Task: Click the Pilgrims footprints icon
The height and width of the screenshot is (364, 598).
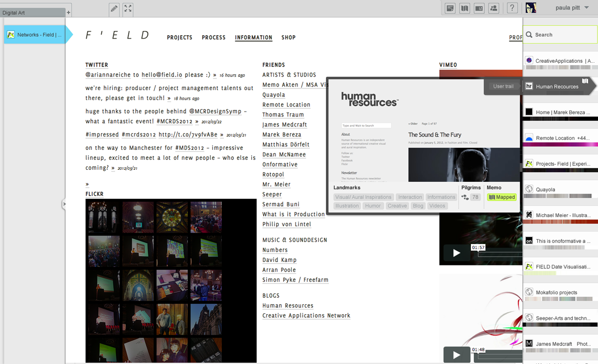Action: pyautogui.click(x=465, y=197)
